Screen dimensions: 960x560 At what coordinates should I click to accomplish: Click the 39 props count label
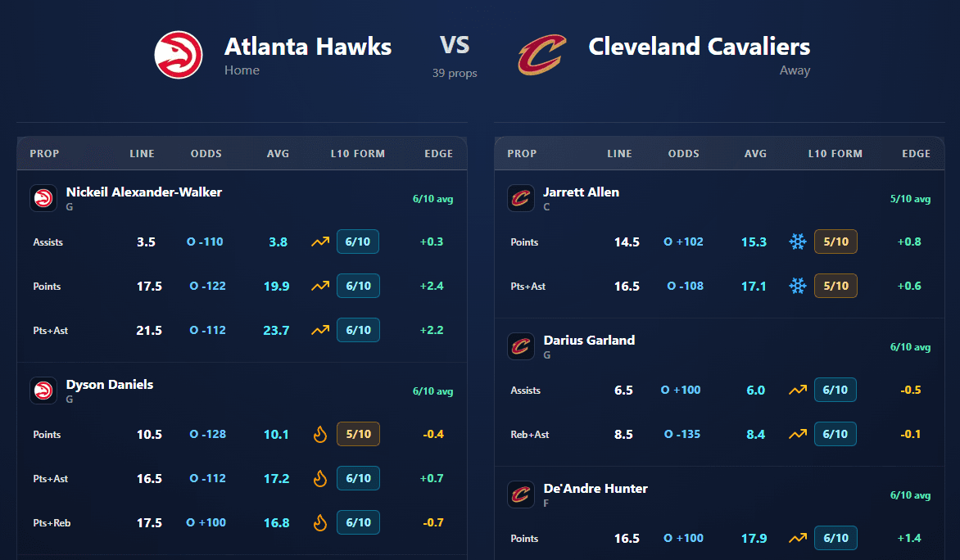click(x=455, y=74)
